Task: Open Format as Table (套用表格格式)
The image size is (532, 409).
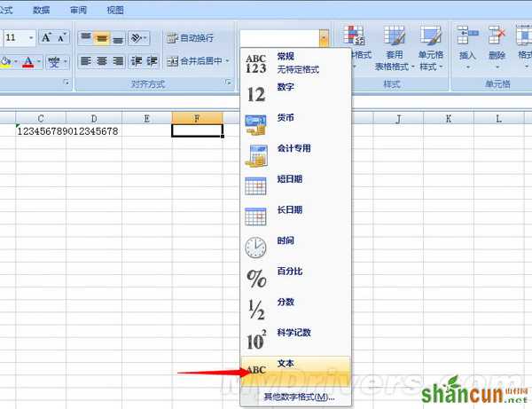Action: tap(394, 48)
